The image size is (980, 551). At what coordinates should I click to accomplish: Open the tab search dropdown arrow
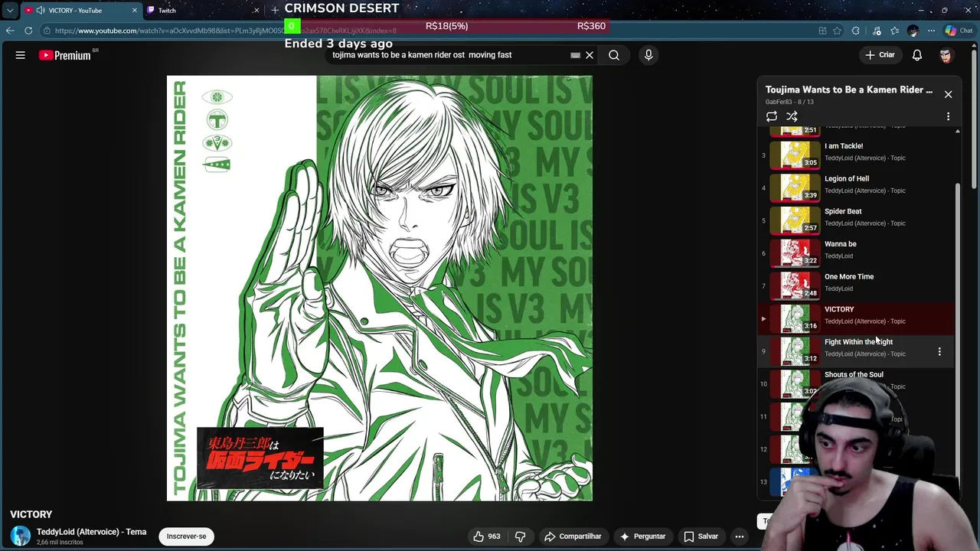click(x=10, y=10)
